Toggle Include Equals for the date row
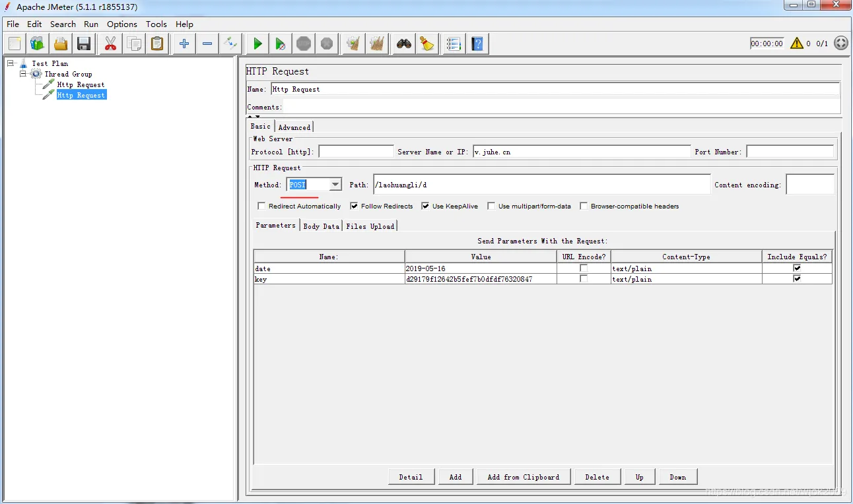The image size is (853, 504). 797,268
